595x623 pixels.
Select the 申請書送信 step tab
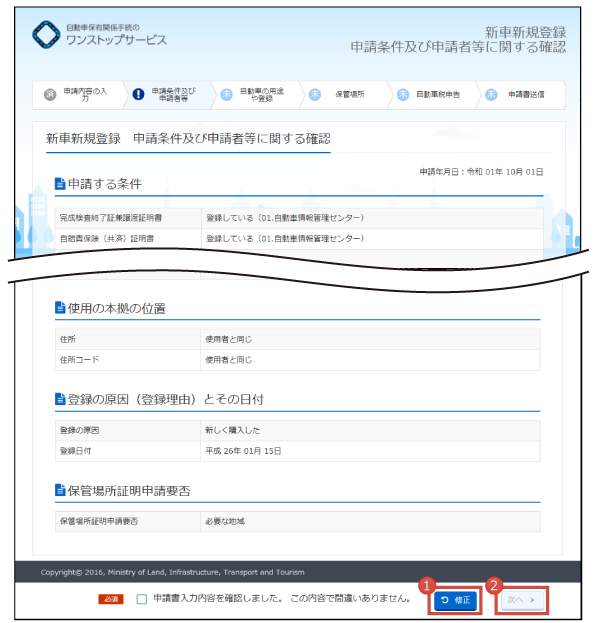tap(520, 95)
